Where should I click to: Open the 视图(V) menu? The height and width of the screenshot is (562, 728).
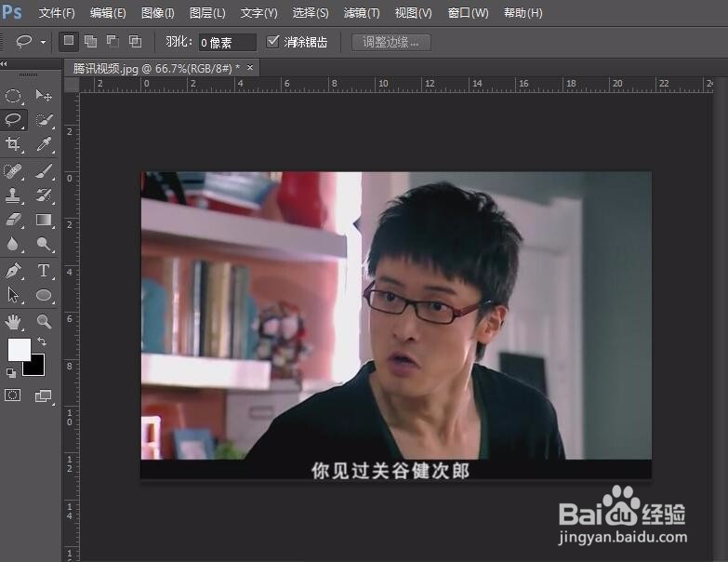pyautogui.click(x=413, y=13)
